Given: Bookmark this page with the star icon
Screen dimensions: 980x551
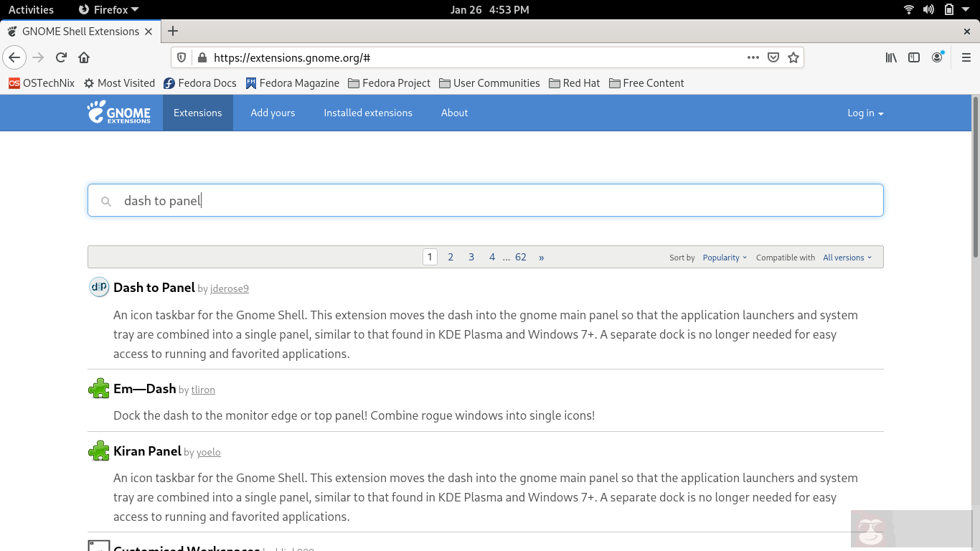Looking at the screenshot, I should coord(793,57).
